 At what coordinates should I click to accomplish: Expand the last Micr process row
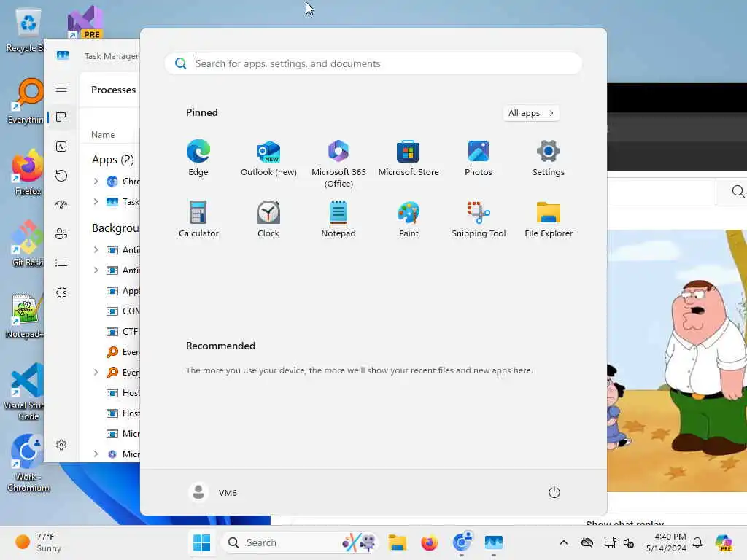(x=96, y=454)
